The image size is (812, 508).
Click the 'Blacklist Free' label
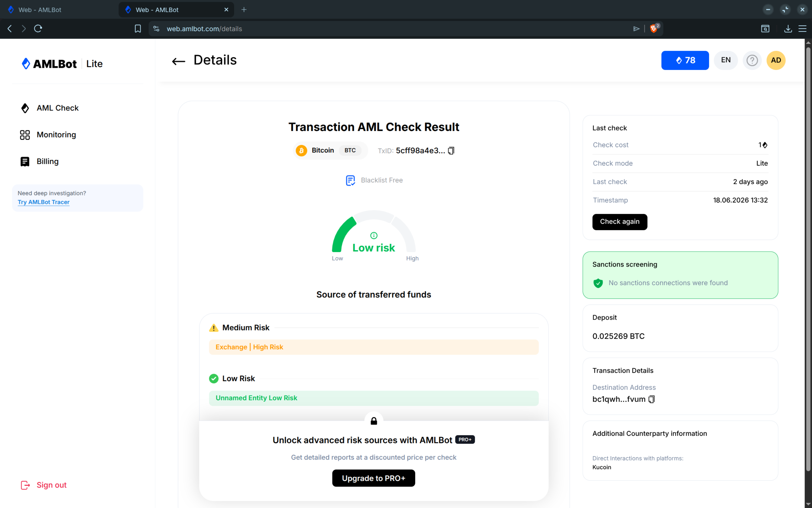[x=382, y=180]
